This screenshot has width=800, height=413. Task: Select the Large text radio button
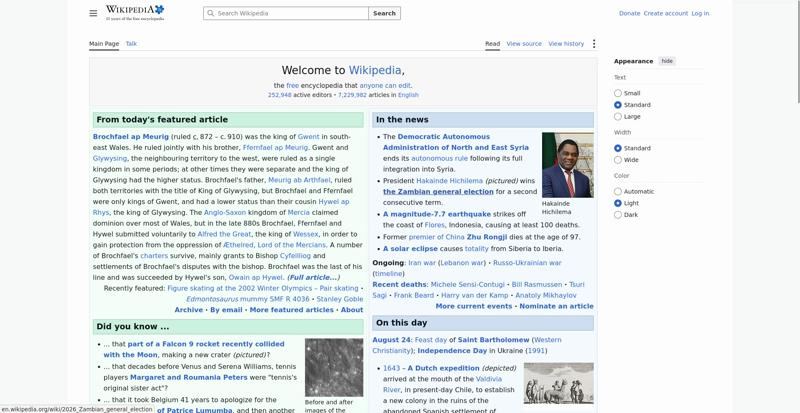coord(618,116)
